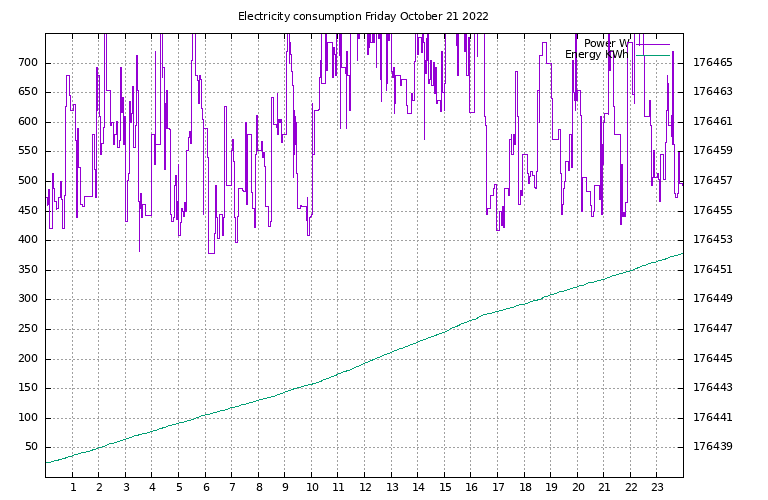The height and width of the screenshot is (500, 768).
Task: Click the right axis value 176461
Action: pos(713,121)
